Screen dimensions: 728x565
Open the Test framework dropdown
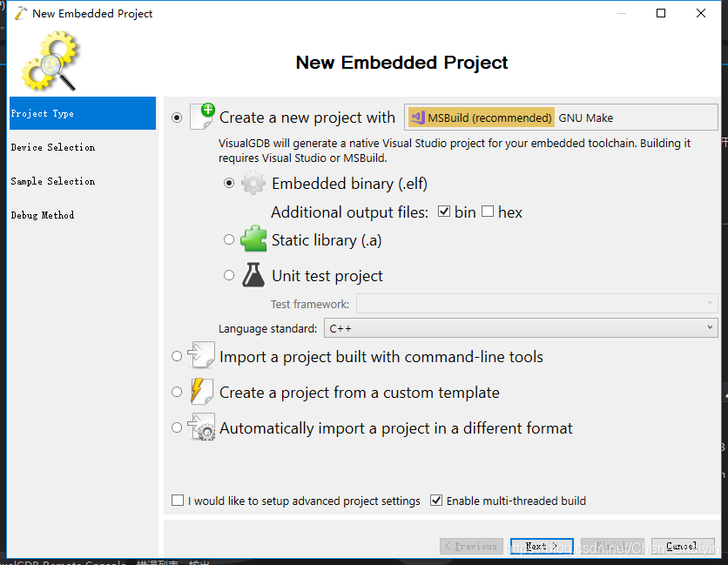(x=536, y=303)
